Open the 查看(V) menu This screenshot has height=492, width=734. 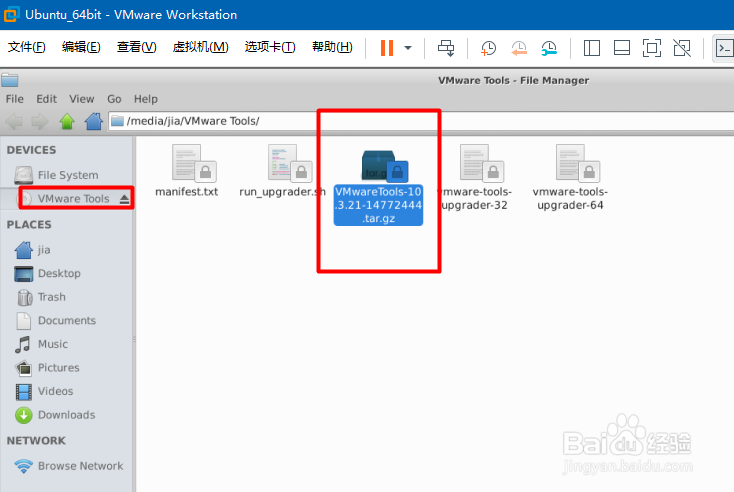coord(136,47)
